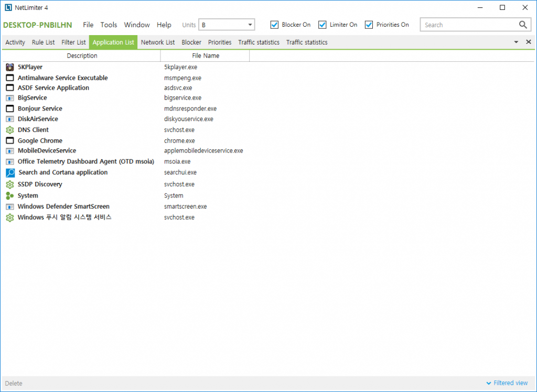Click the DESKTOP-PNBILHN host name
The height and width of the screenshot is (392, 537).
click(x=38, y=25)
